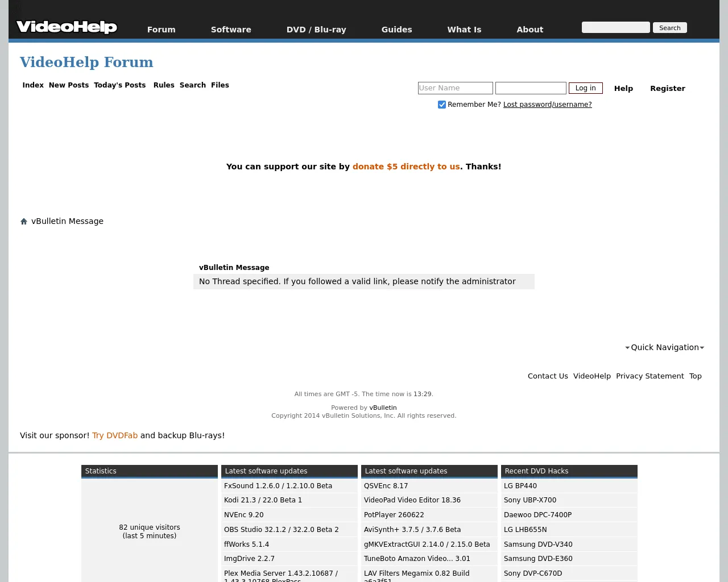Open AviSynth+ 3.7.5 / 3.7.6 Beta
728x582 pixels.
pyautogui.click(x=412, y=530)
